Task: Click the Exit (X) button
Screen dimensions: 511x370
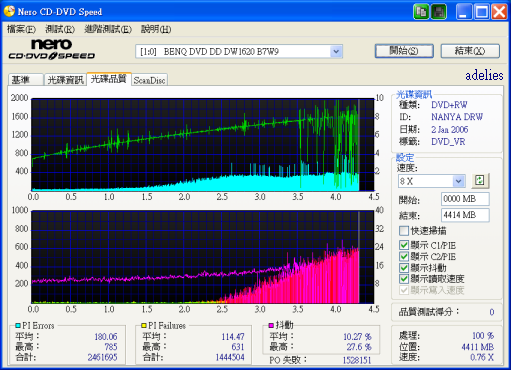Action: (x=470, y=51)
